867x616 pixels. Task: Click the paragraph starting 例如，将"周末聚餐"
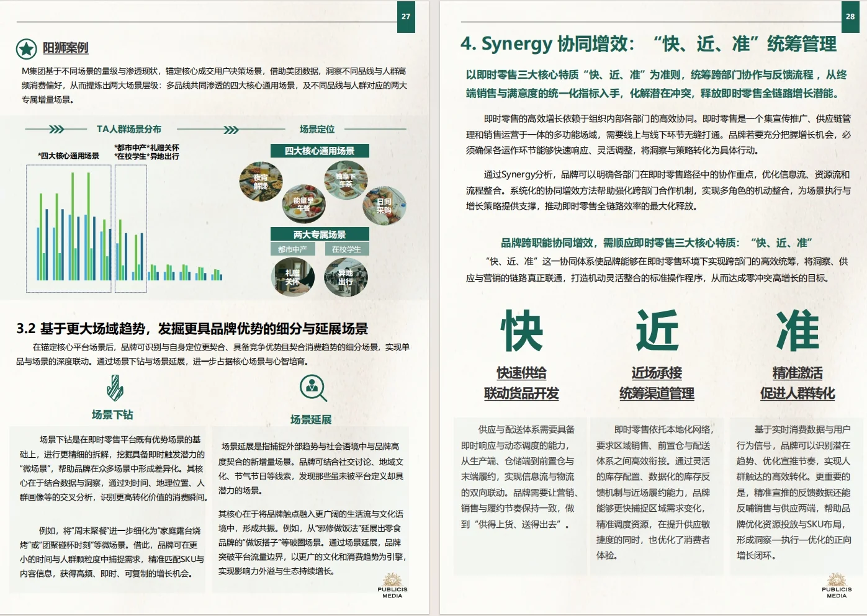coord(112,552)
